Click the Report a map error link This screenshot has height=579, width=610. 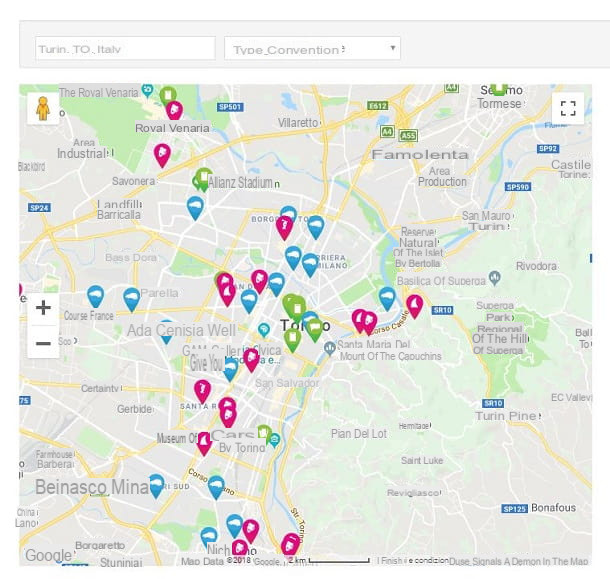click(519, 561)
